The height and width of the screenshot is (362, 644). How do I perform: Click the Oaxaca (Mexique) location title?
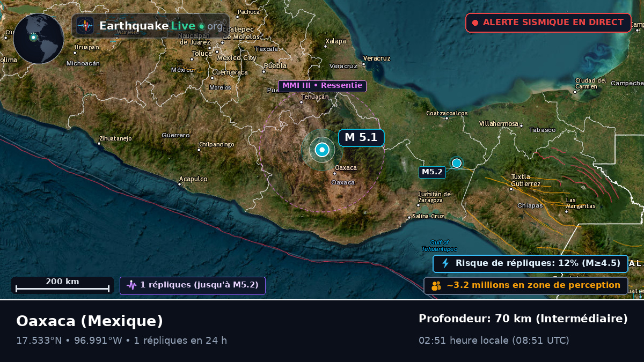(90, 321)
